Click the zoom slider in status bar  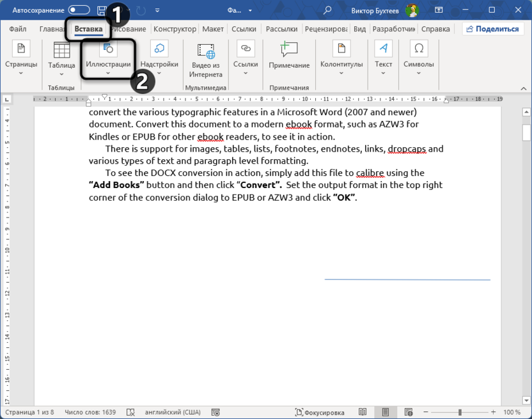[x=459, y=413]
